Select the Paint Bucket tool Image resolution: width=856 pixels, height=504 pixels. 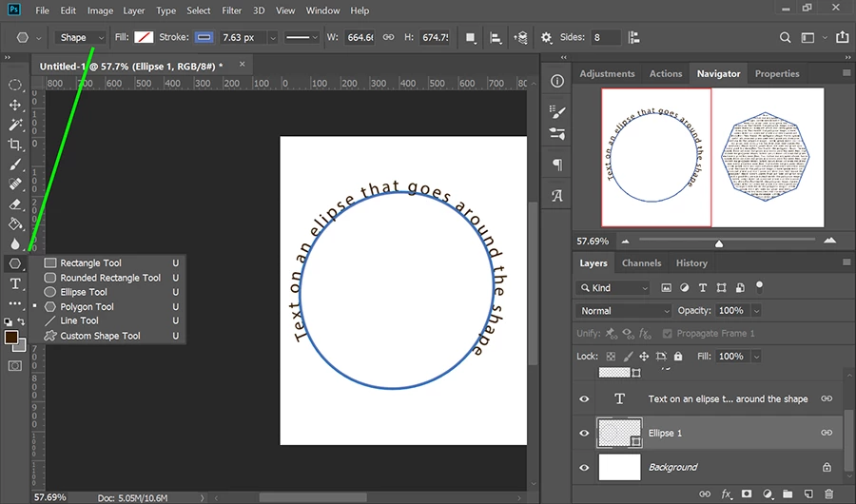pyautogui.click(x=15, y=223)
